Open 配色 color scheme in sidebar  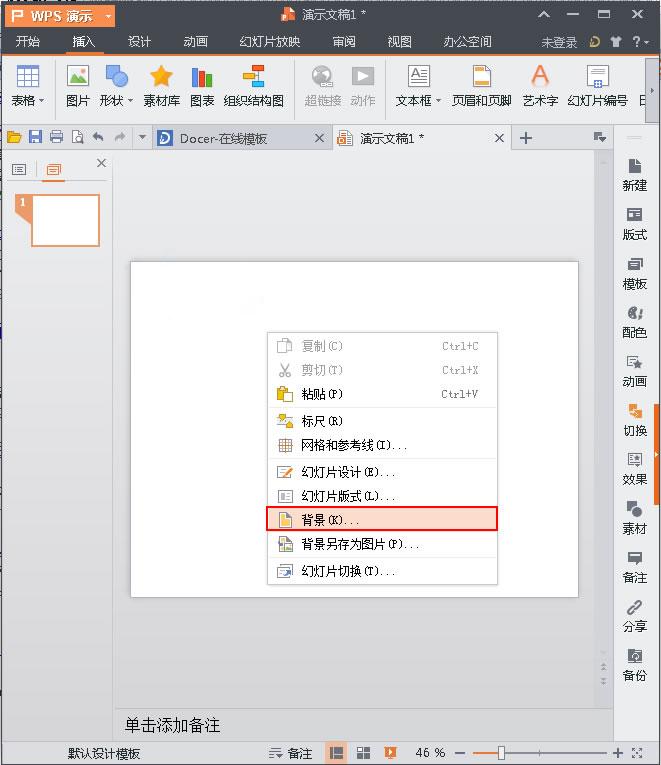click(x=635, y=322)
